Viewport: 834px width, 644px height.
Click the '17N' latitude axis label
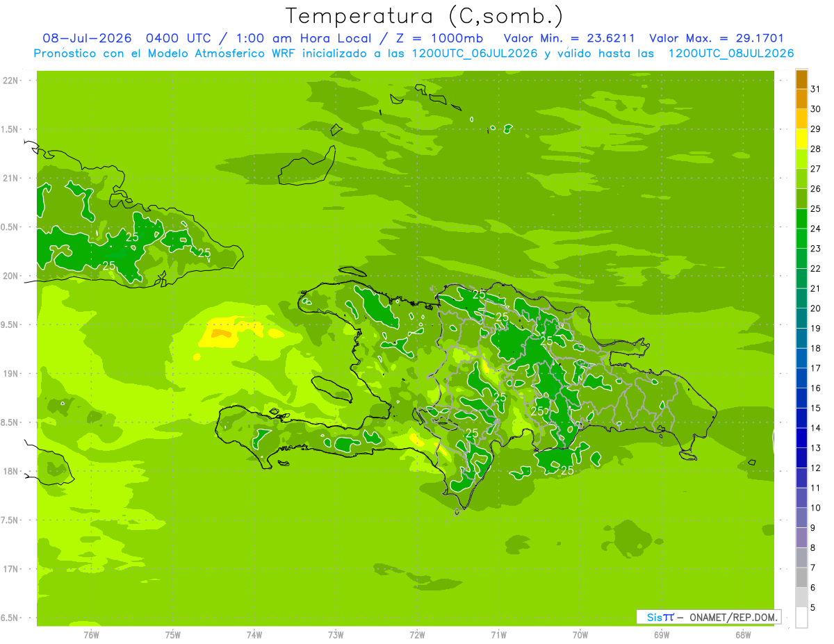pyautogui.click(x=10, y=569)
